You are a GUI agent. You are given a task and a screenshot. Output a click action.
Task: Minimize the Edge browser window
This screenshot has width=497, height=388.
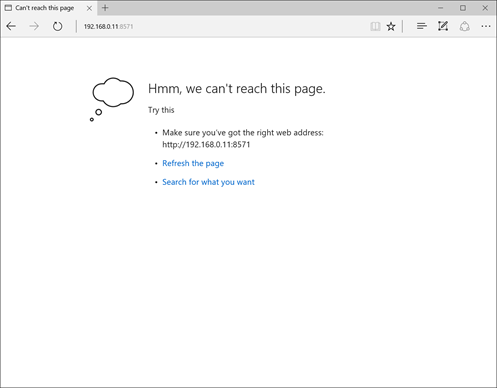[x=440, y=8]
